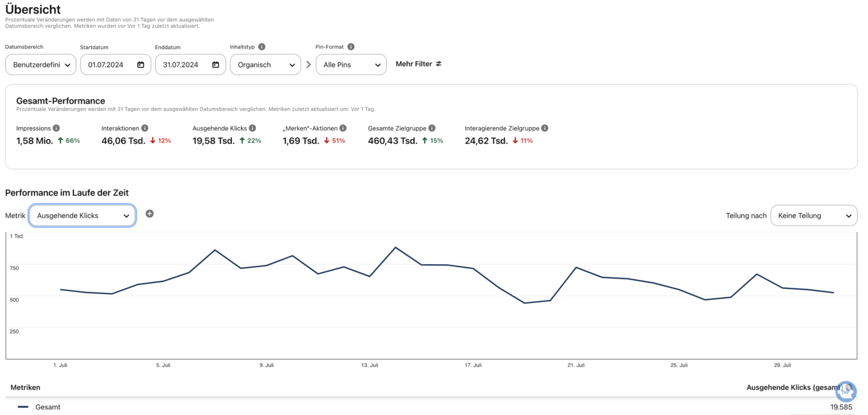The height and width of the screenshot is (415, 868).
Task: Click the filter sliders icon beside Mehr Filter
Action: [x=439, y=64]
